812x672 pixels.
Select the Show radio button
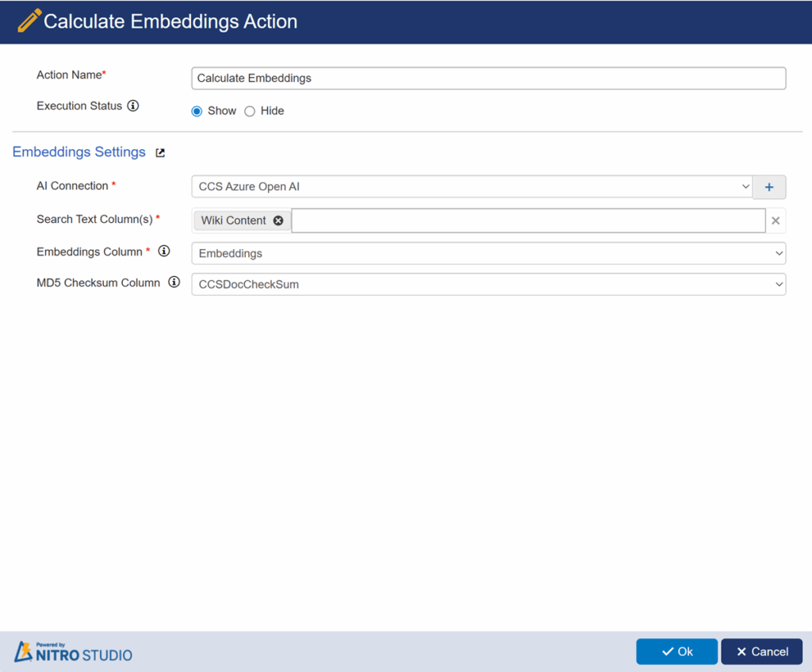pyautogui.click(x=197, y=111)
